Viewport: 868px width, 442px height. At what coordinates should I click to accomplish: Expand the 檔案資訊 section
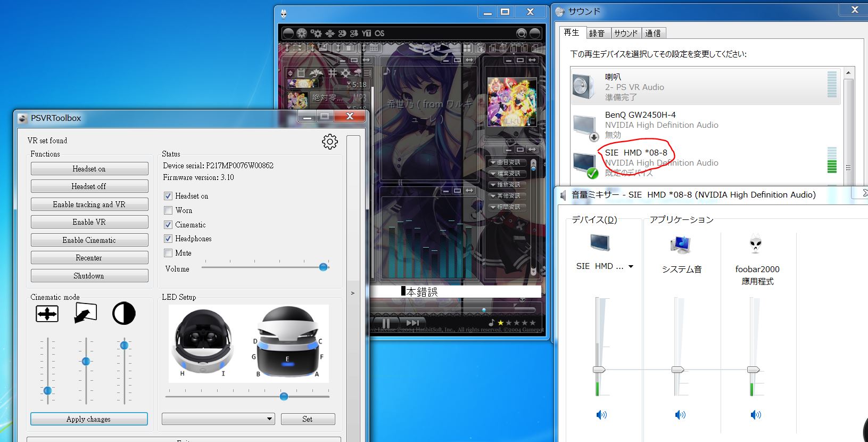coord(506,174)
